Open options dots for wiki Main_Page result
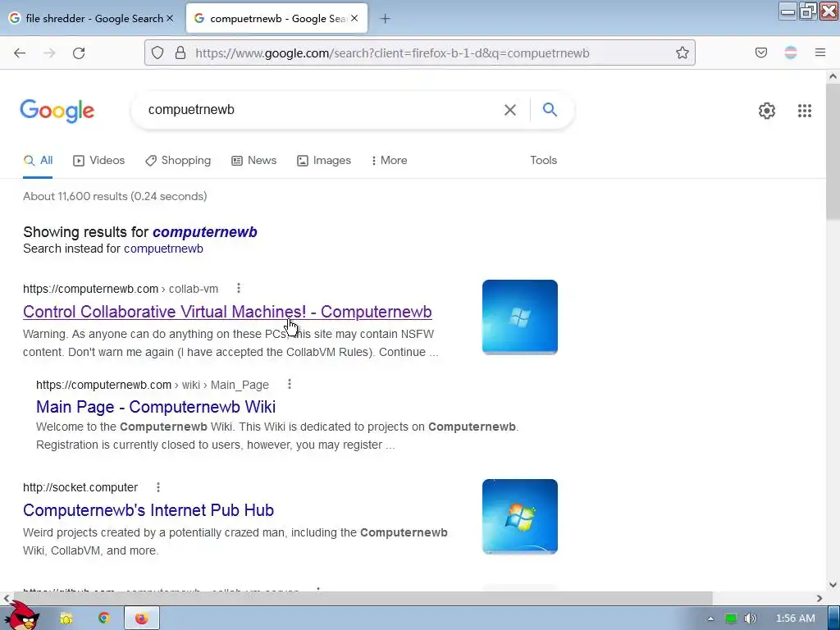Screen dimensions: 840x630 tap(290, 384)
